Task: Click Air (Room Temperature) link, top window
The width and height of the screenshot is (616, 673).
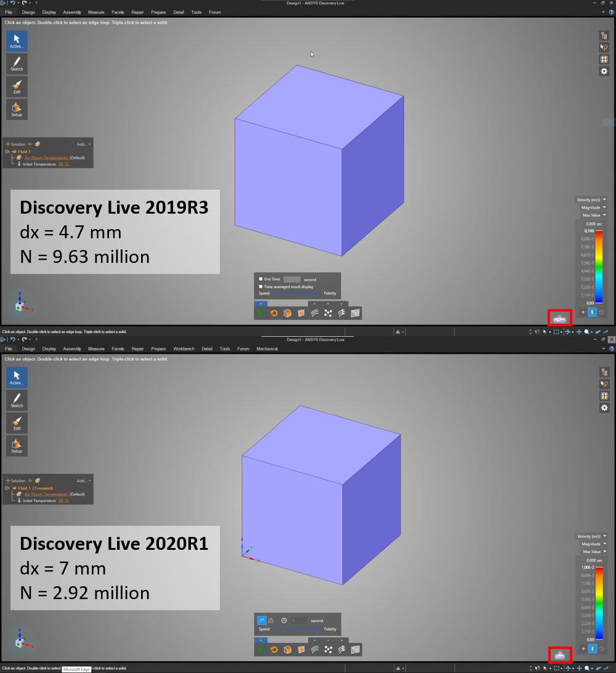Action: pyautogui.click(x=46, y=158)
